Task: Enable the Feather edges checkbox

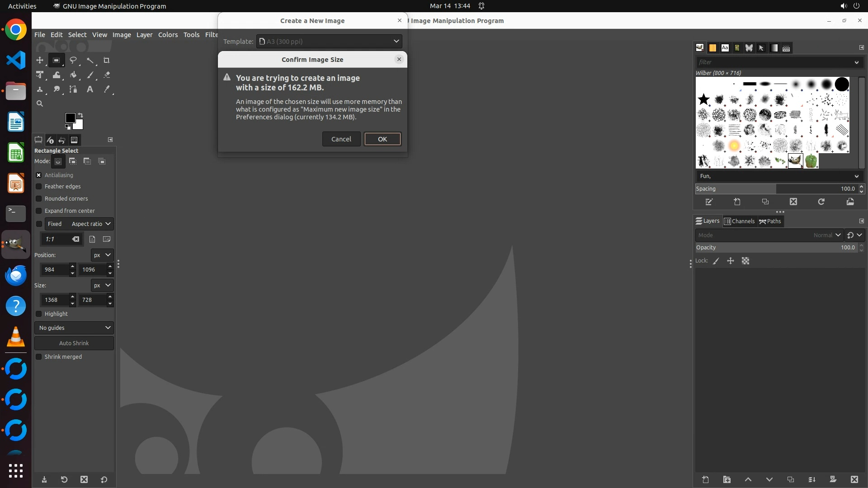Action: point(39,187)
